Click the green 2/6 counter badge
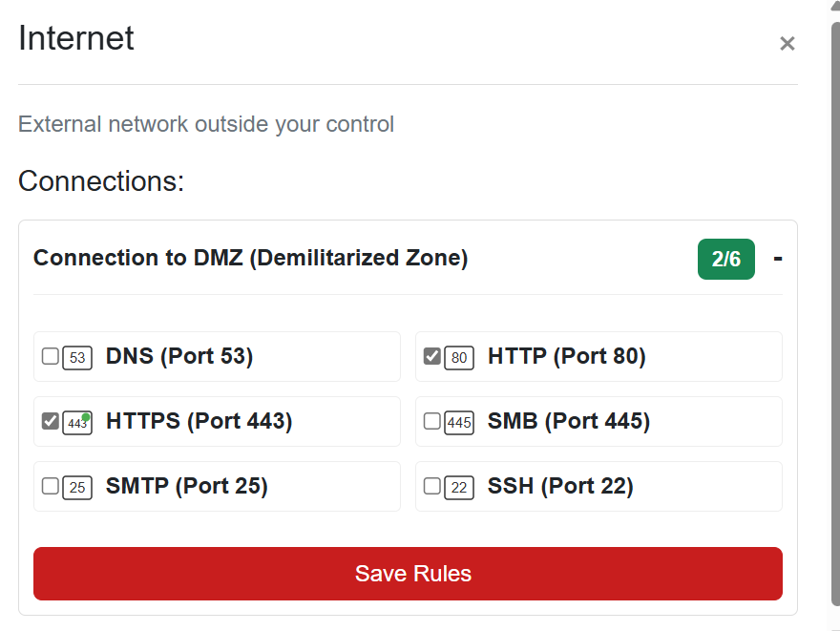The height and width of the screenshot is (631, 840). [725, 260]
